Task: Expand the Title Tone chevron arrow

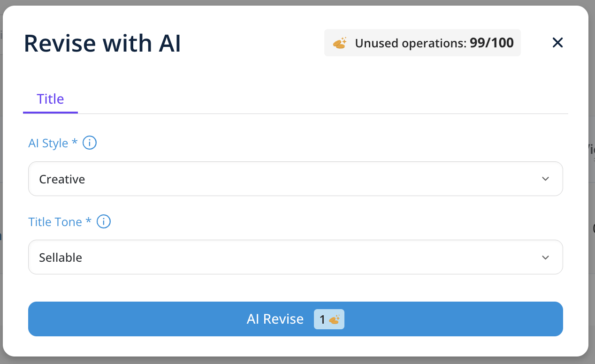Action: coord(545,258)
